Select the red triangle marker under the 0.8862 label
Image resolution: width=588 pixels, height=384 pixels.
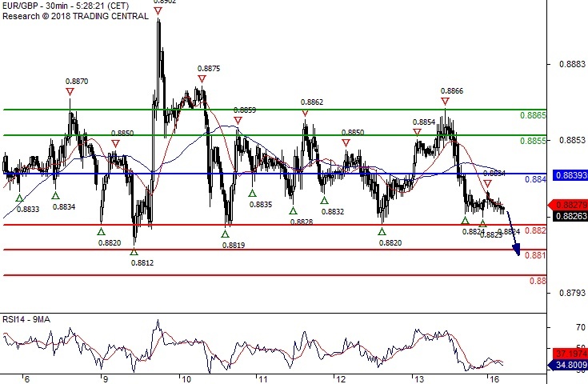(x=305, y=113)
